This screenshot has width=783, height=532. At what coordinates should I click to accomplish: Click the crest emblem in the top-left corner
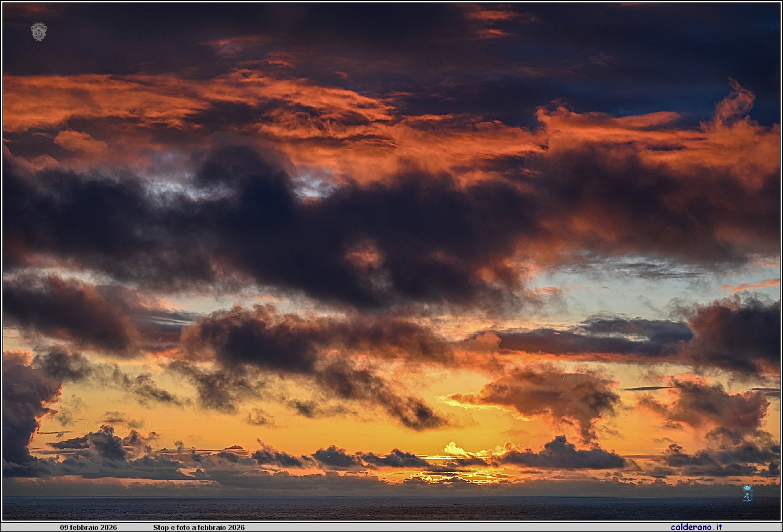click(x=39, y=31)
